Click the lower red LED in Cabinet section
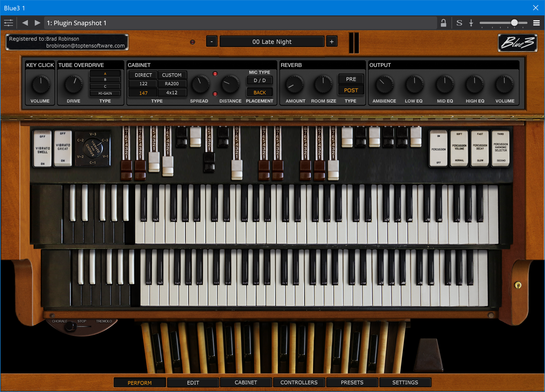 [215, 94]
